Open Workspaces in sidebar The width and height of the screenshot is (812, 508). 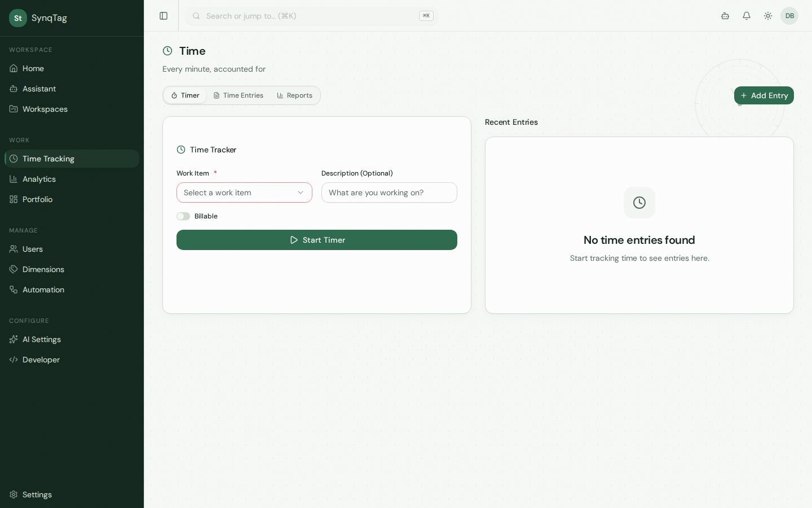[72, 109]
